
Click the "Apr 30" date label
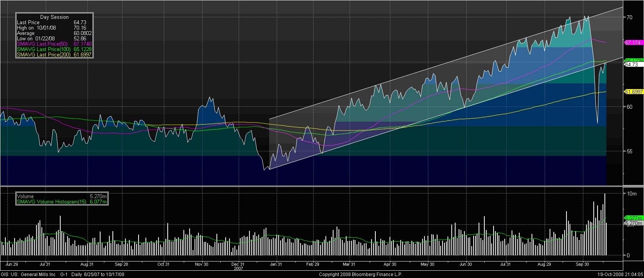tap(390, 265)
